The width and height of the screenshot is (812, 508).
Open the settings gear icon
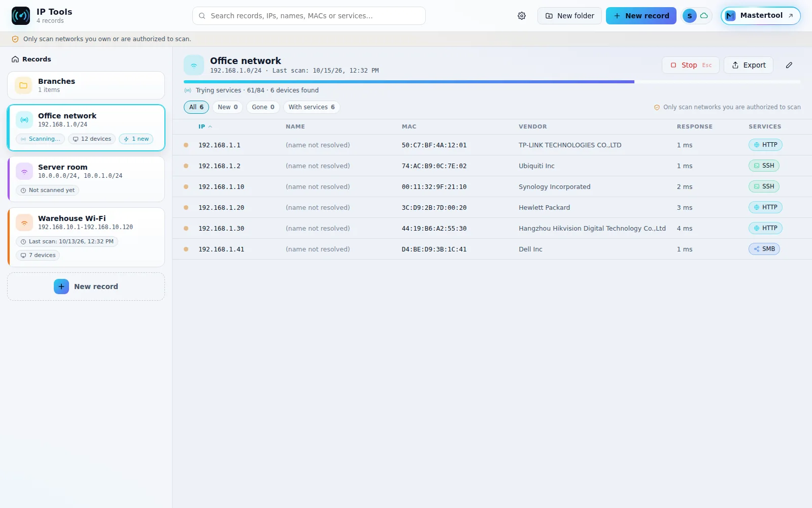coord(522,16)
